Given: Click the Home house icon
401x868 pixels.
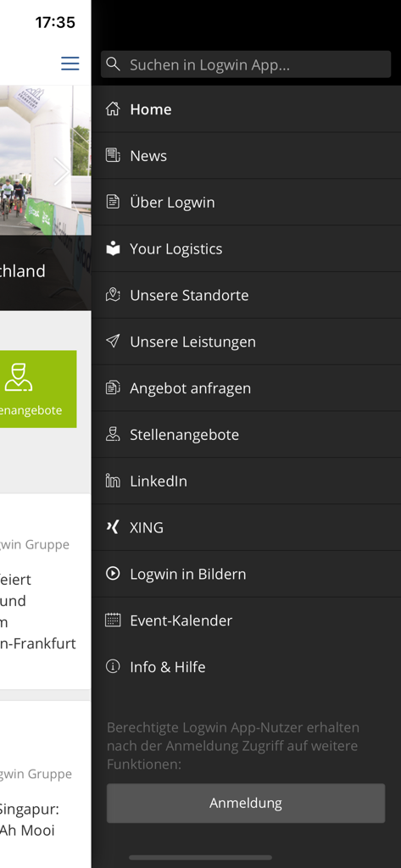Looking at the screenshot, I should 113,109.
